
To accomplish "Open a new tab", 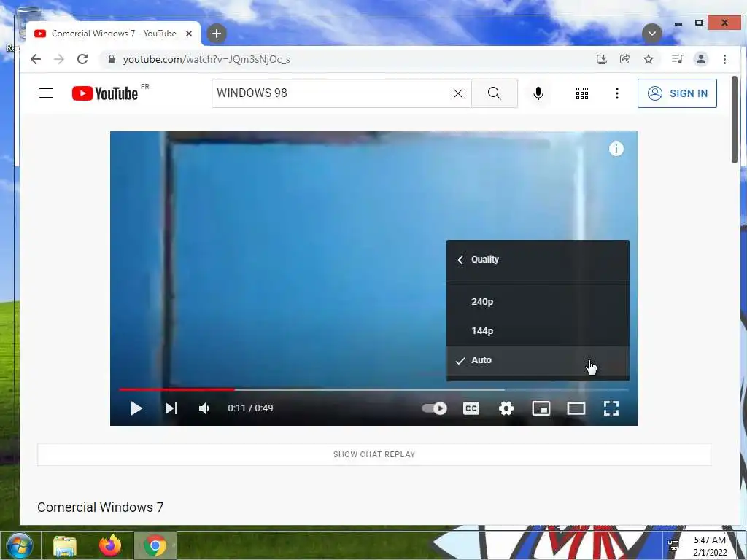I will [217, 34].
